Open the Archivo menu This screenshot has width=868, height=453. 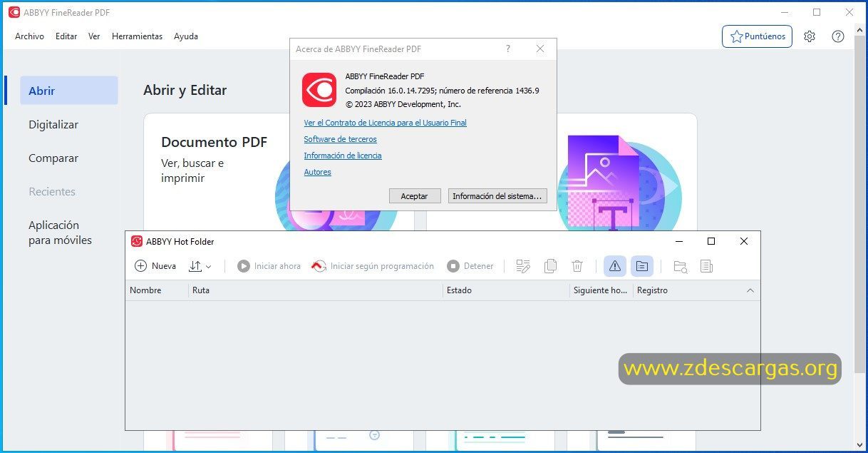coord(29,36)
